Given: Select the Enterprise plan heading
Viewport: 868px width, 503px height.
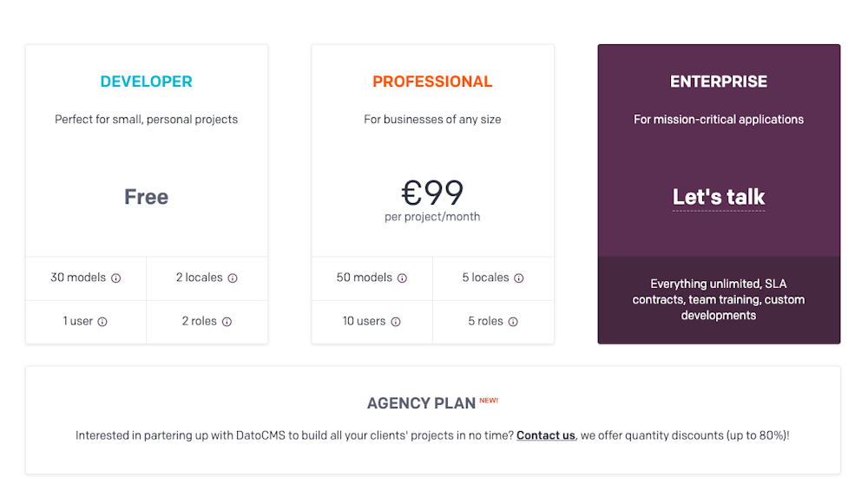Looking at the screenshot, I should [x=719, y=82].
